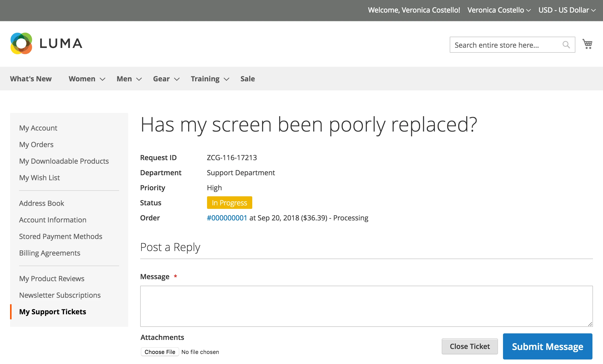
Task: Click the search magnifier icon
Action: point(566,45)
